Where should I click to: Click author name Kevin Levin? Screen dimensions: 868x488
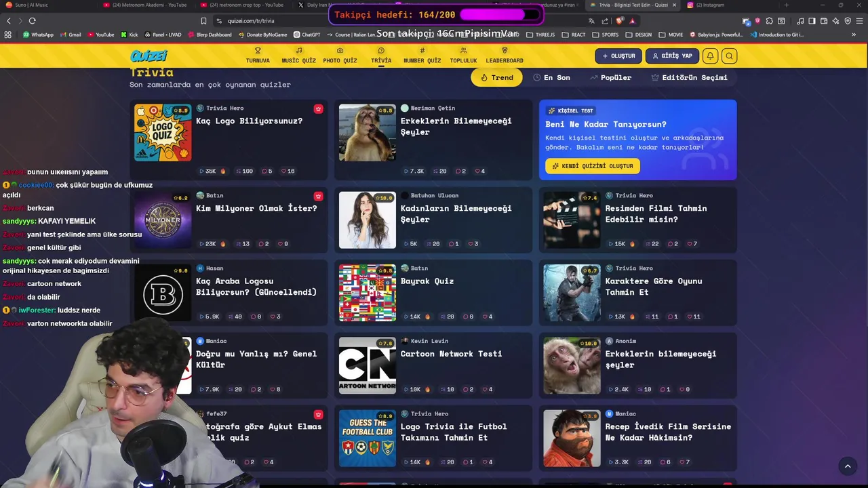pyautogui.click(x=429, y=341)
